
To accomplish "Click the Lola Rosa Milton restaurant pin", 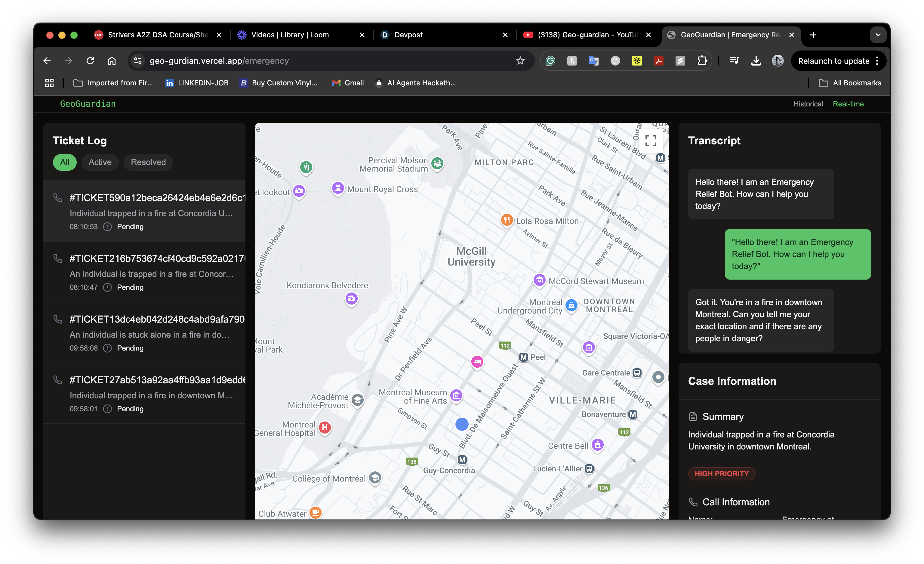I will [507, 220].
